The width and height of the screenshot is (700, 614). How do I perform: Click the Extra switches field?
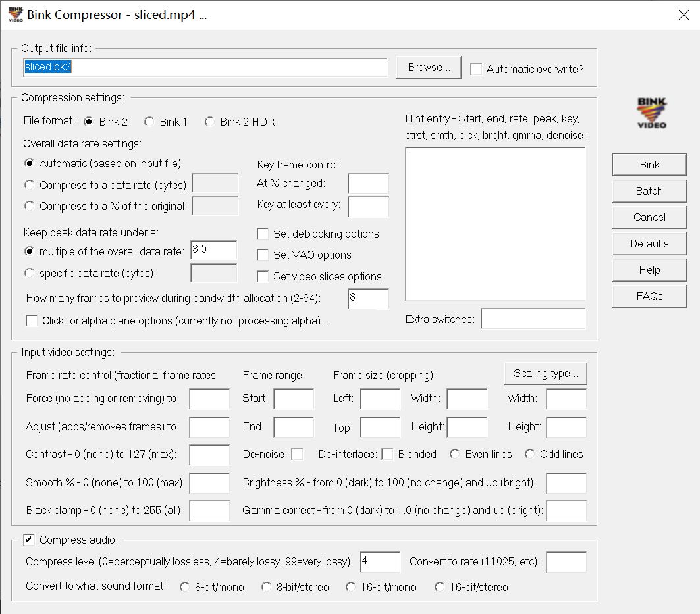533,319
